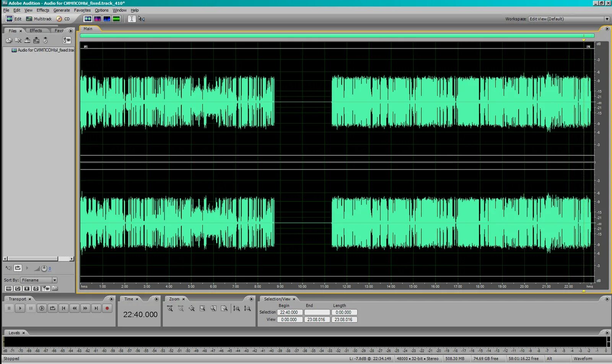Import file in Files panel
612x364 pixels.
(9, 40)
